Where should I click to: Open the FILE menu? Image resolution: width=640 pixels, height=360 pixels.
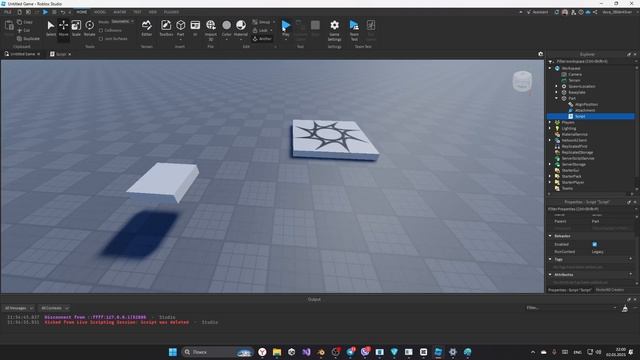pyautogui.click(x=8, y=12)
